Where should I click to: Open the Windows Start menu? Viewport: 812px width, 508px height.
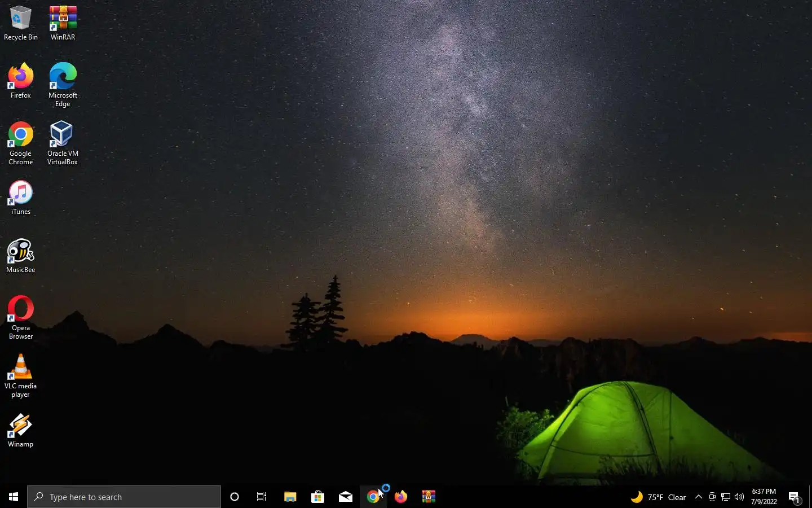click(14, 497)
